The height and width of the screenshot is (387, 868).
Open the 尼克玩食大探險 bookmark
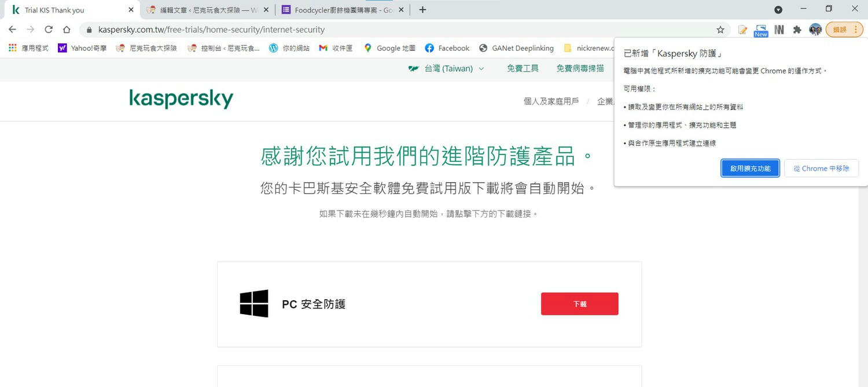[147, 48]
